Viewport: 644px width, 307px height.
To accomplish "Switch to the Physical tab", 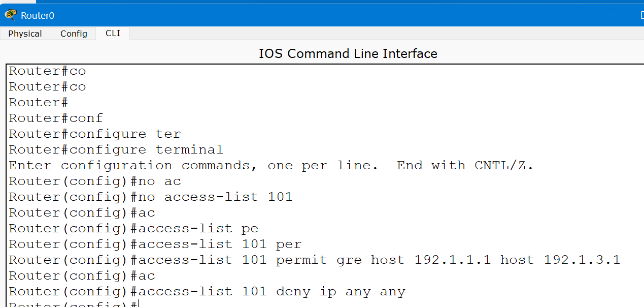I will [25, 34].
